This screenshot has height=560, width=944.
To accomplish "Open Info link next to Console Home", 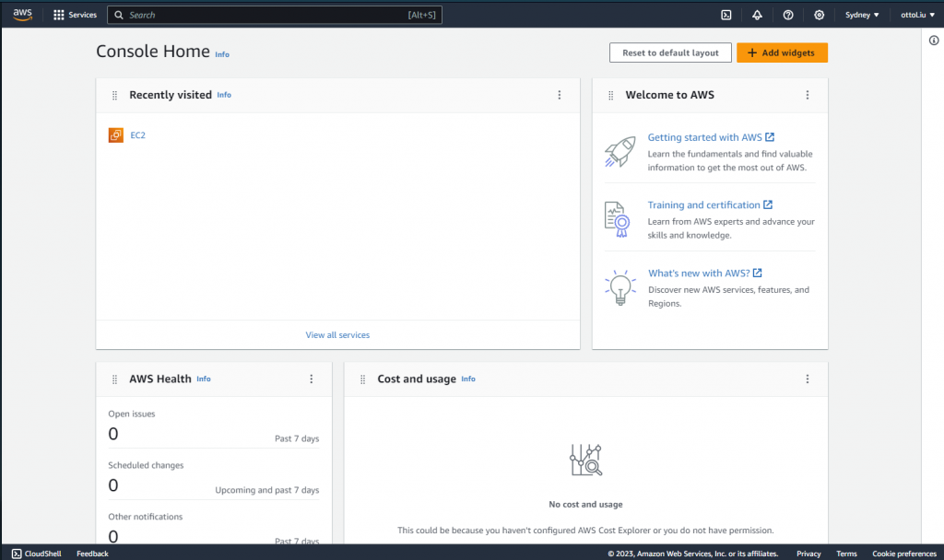I will 222,54.
